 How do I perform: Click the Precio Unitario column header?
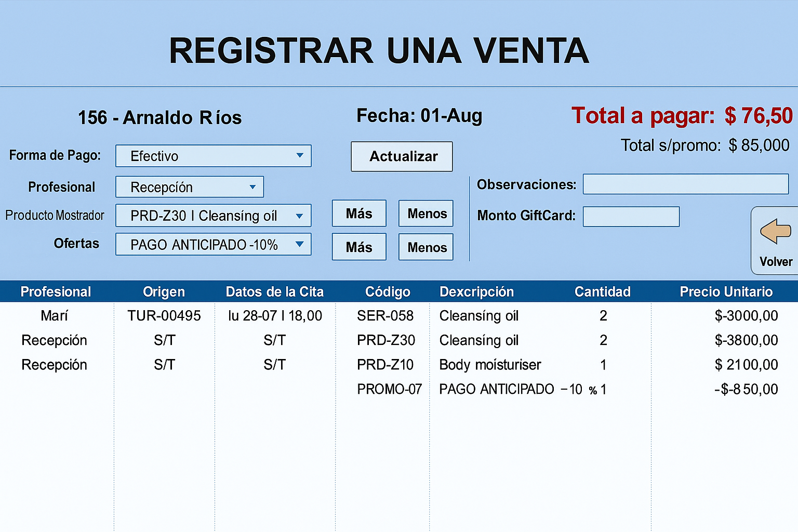[726, 292]
